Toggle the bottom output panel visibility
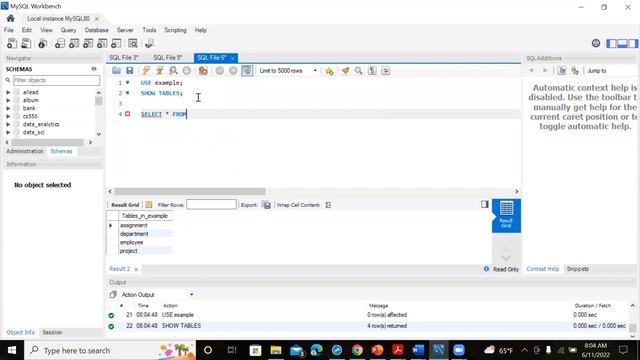 coord(622,43)
